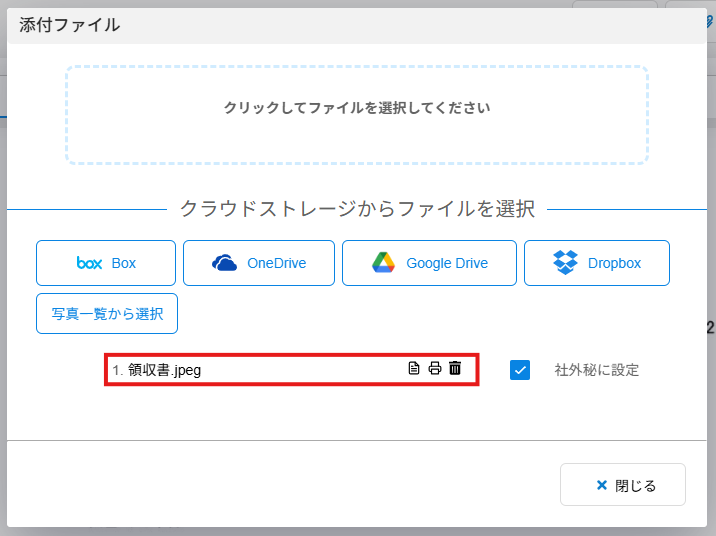
Task: Pick a file via Google Drive label
Action: (x=447, y=263)
